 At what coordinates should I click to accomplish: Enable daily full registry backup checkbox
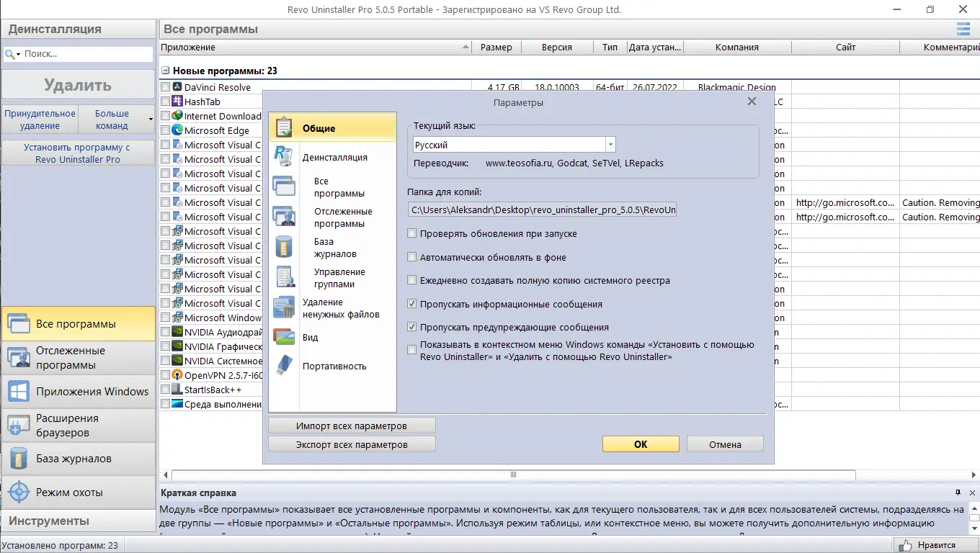click(x=412, y=280)
